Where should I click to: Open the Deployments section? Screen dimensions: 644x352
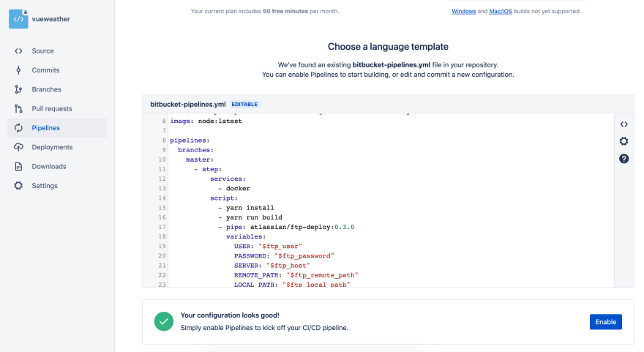pyautogui.click(x=57, y=147)
